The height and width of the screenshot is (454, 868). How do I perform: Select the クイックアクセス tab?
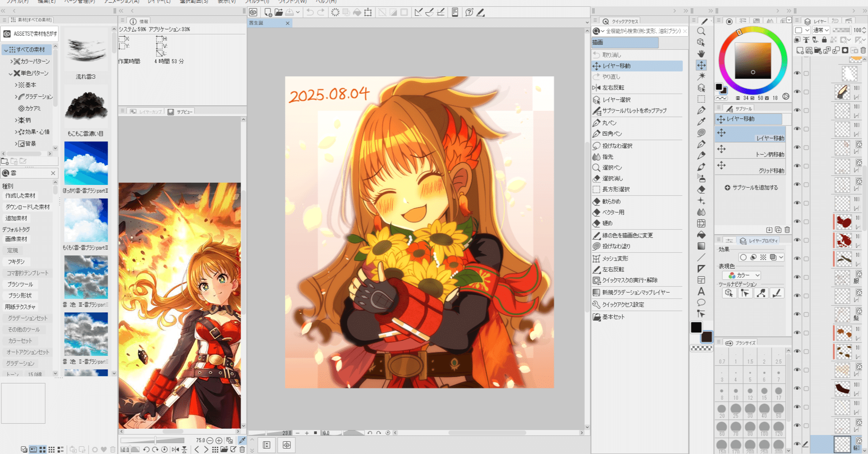click(620, 21)
